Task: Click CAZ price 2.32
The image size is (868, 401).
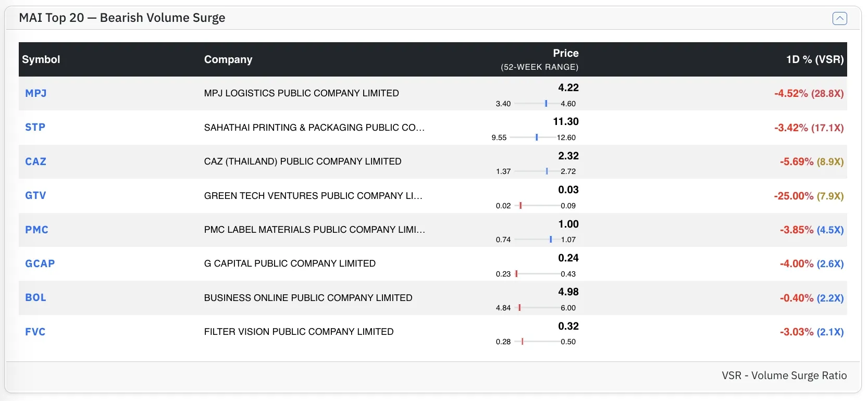Action: coord(568,156)
